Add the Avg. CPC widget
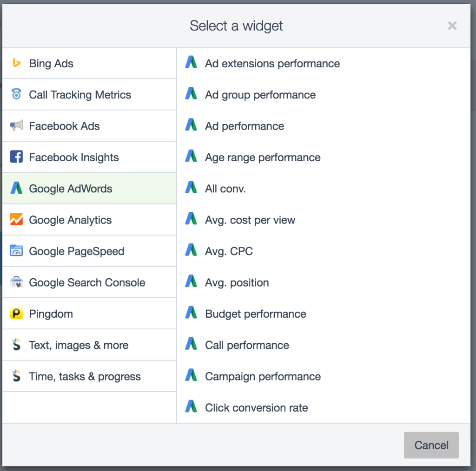The width and height of the screenshot is (476, 471). tap(229, 251)
